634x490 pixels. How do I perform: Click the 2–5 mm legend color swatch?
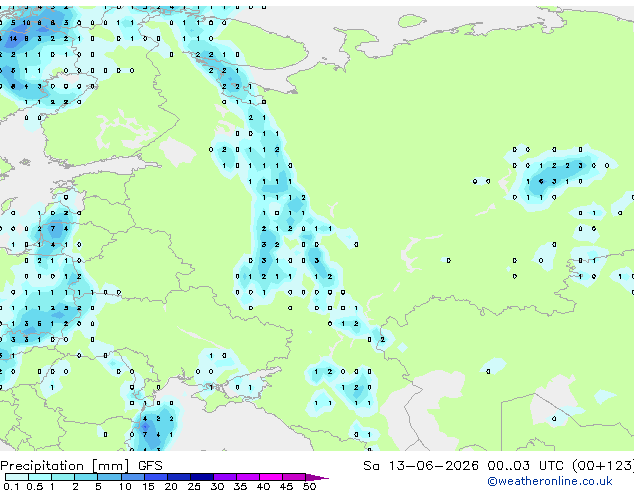[86, 477]
